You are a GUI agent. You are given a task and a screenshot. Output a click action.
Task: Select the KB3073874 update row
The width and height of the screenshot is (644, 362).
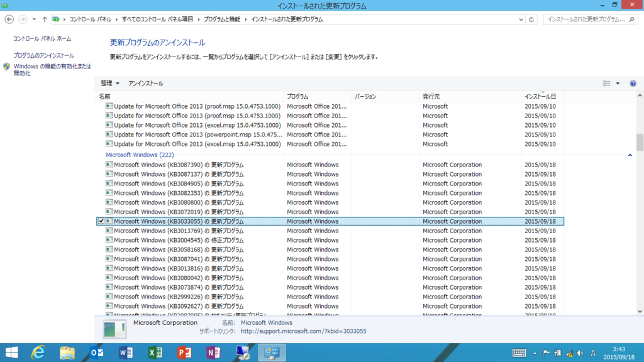330,287
